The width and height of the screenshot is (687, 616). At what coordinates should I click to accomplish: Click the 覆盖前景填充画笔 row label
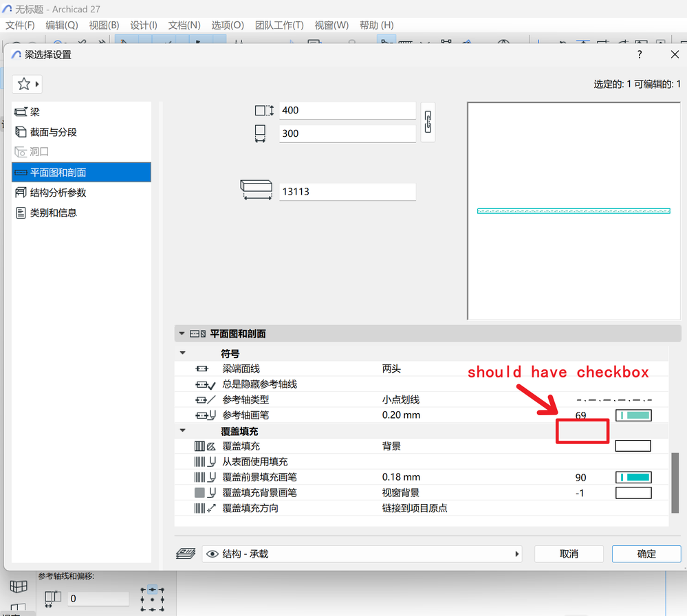(259, 477)
